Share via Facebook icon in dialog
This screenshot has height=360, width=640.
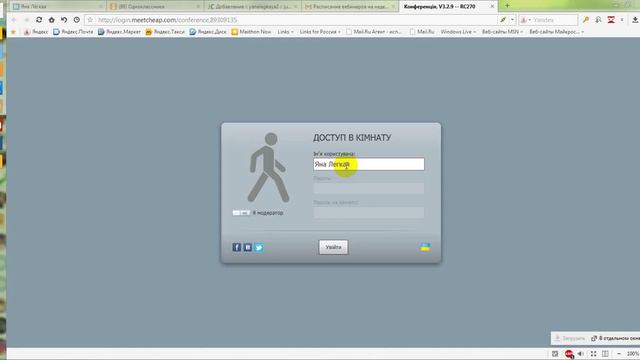(237, 247)
